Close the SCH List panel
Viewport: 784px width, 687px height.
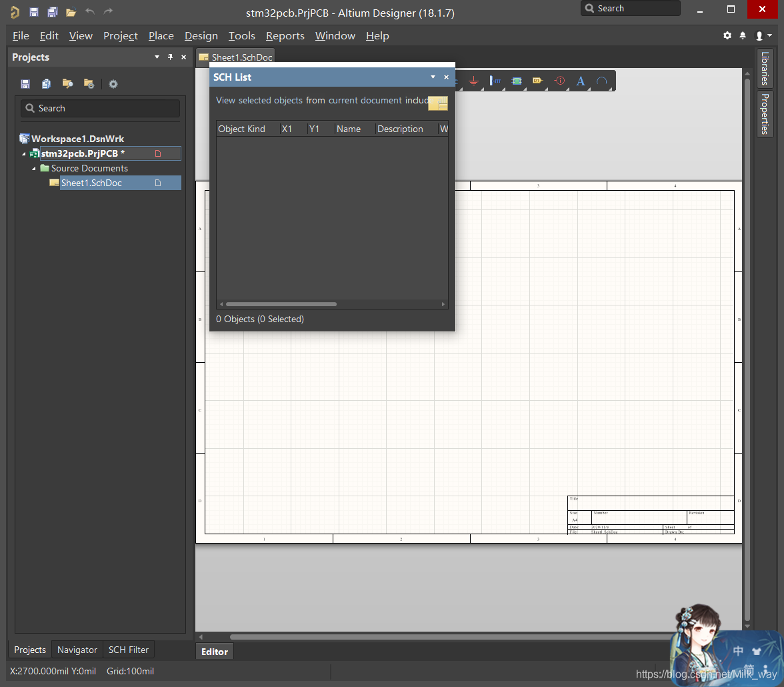click(x=446, y=77)
